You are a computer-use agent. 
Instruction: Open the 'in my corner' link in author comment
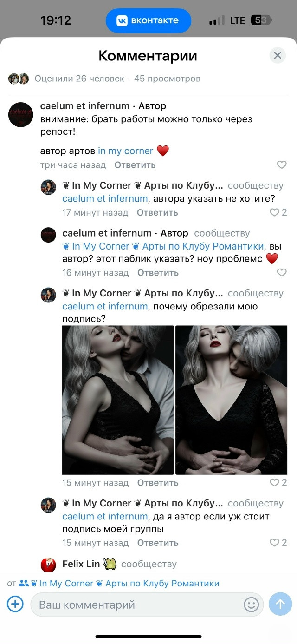[x=125, y=151]
